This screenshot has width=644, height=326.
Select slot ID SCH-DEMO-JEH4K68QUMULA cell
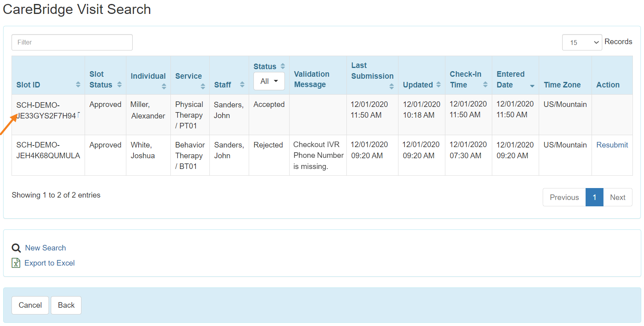point(48,155)
